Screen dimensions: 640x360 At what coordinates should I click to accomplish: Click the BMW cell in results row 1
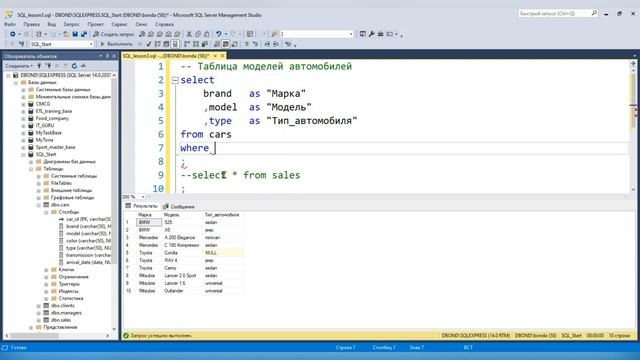click(x=149, y=222)
